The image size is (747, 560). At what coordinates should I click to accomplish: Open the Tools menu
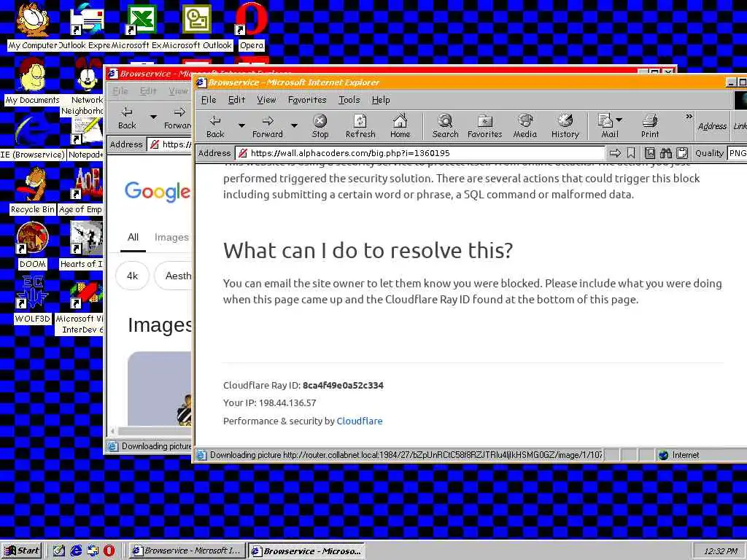[x=349, y=100]
